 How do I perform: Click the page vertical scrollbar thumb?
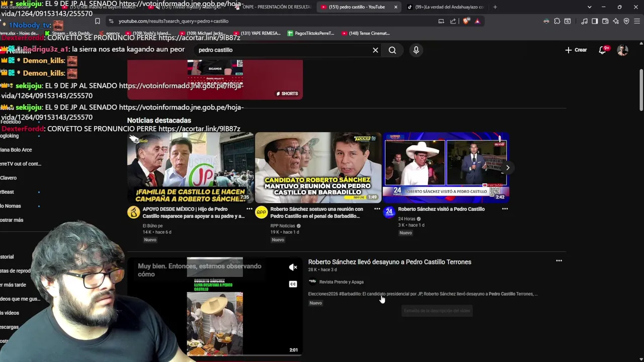coord(641,89)
